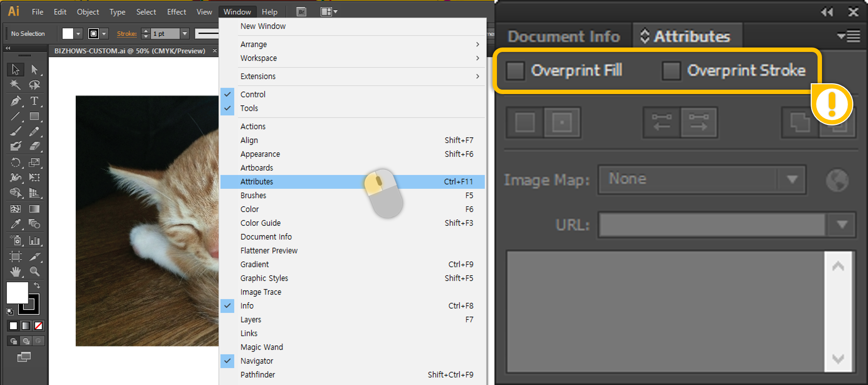This screenshot has width=868, height=385.
Task: Select the Hand tool
Action: 16,271
